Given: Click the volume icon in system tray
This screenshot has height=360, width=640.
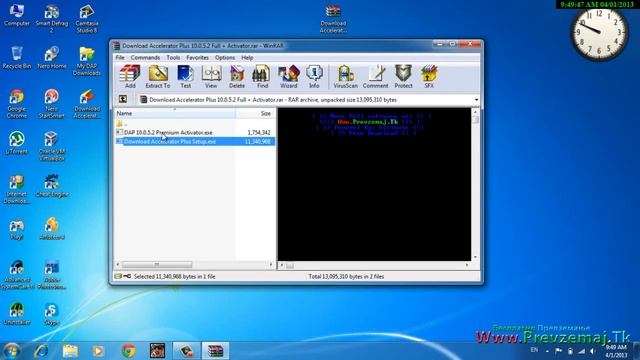Looking at the screenshot, I should click(592, 351).
